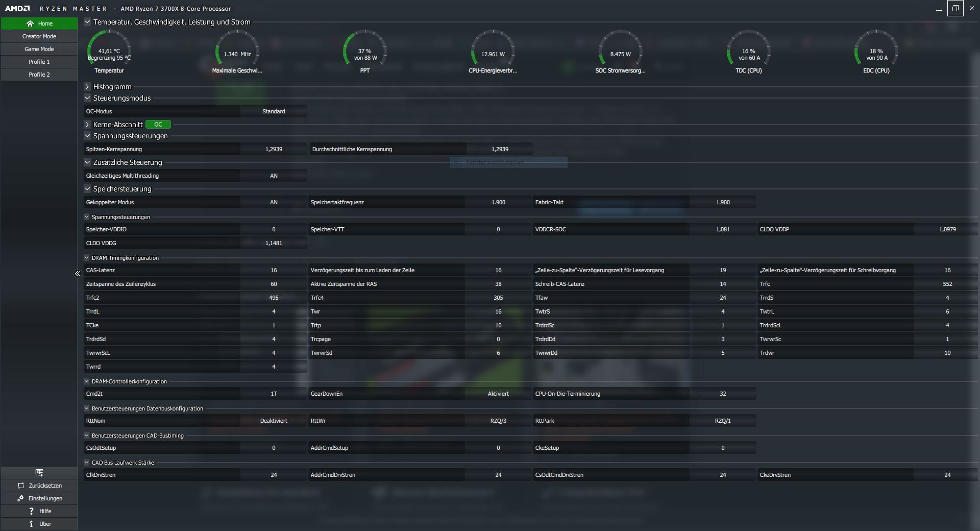The height and width of the screenshot is (531, 980).
Task: Click CAS-Latenz value 16
Action: pos(274,270)
